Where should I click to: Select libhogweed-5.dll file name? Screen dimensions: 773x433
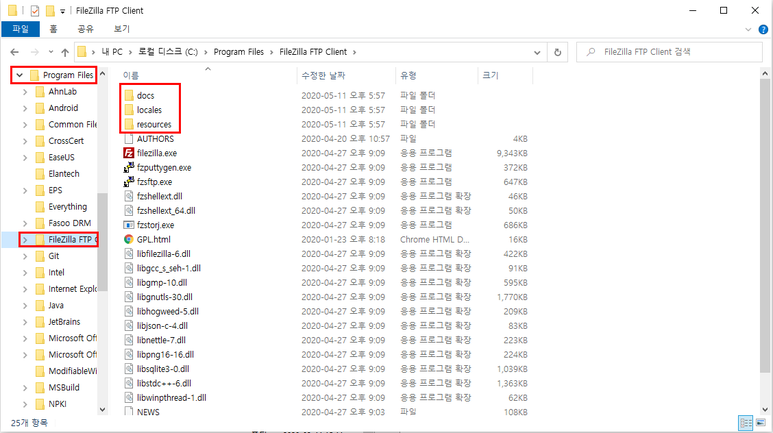[x=168, y=311]
